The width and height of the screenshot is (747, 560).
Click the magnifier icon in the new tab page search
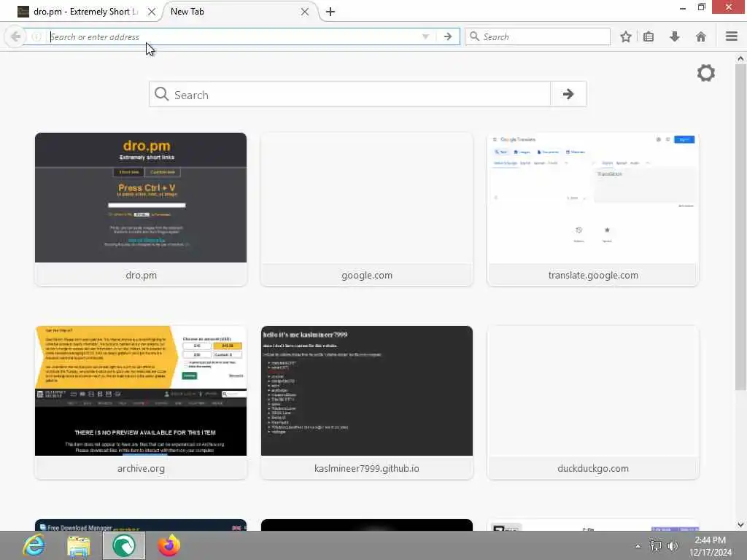(x=161, y=94)
